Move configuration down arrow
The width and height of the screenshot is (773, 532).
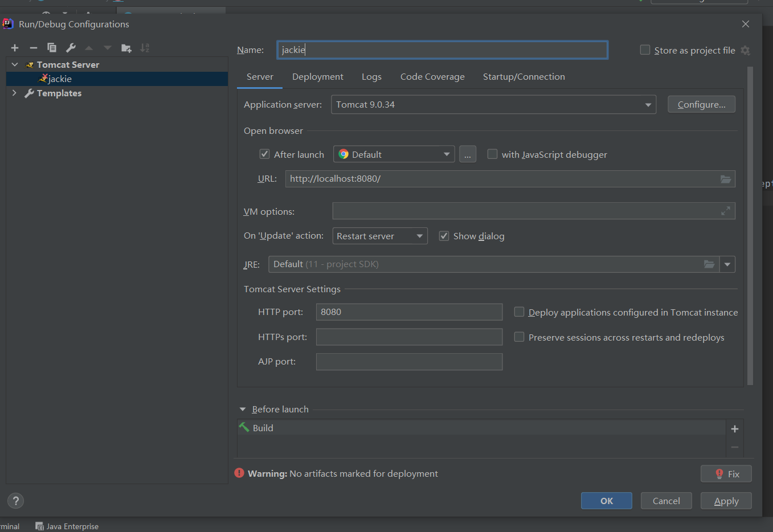click(107, 48)
